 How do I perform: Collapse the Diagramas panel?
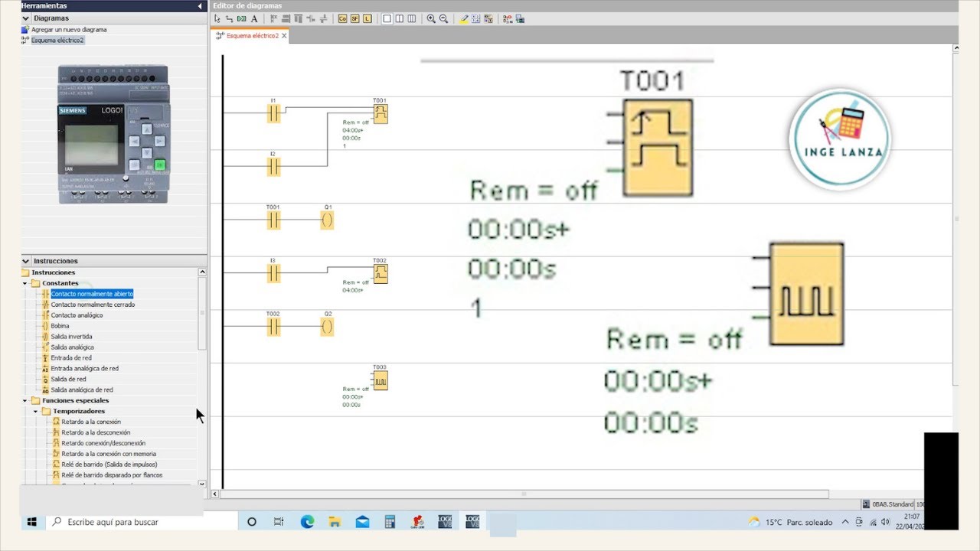pos(27,18)
